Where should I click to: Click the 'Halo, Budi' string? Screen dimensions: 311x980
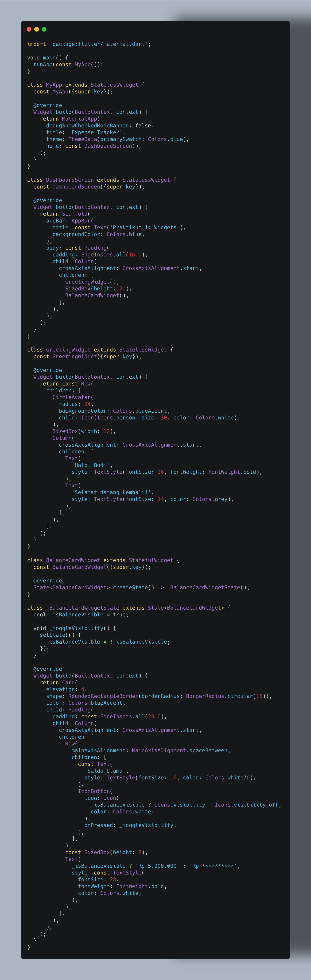coord(91,465)
